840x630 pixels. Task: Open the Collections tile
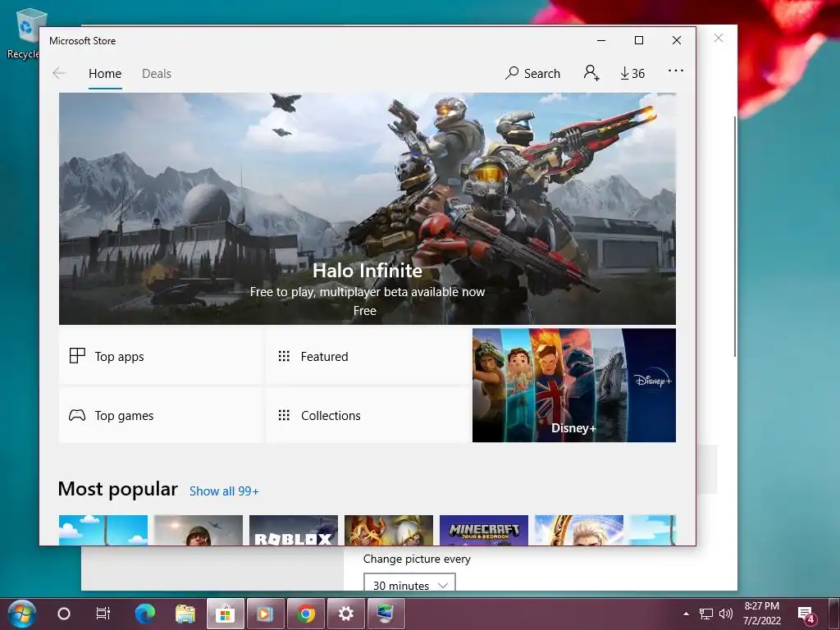(x=367, y=415)
